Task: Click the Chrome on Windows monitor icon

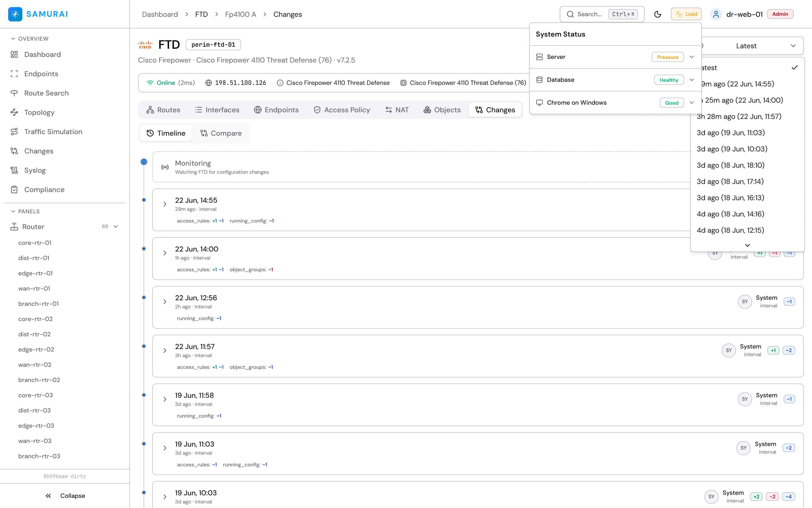Action: [x=539, y=103]
